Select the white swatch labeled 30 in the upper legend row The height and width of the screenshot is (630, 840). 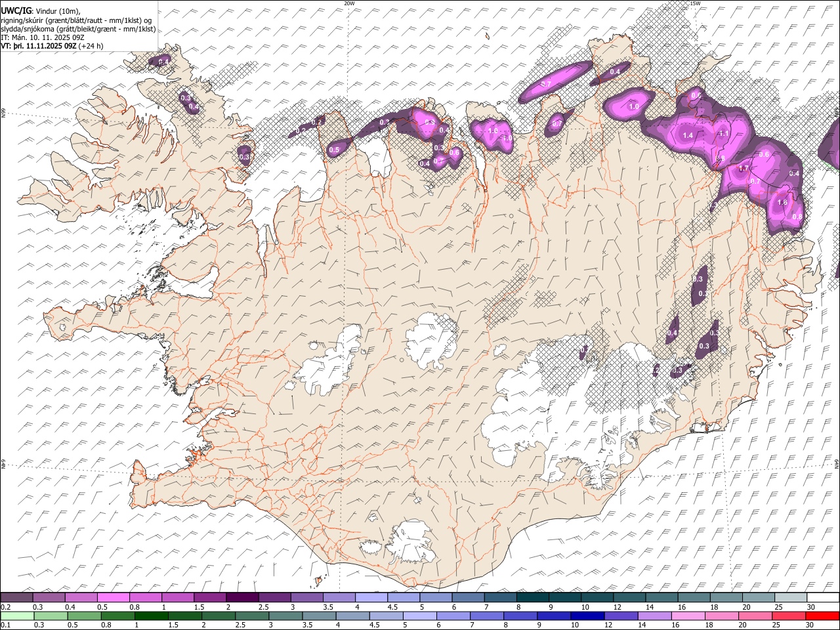(823, 597)
